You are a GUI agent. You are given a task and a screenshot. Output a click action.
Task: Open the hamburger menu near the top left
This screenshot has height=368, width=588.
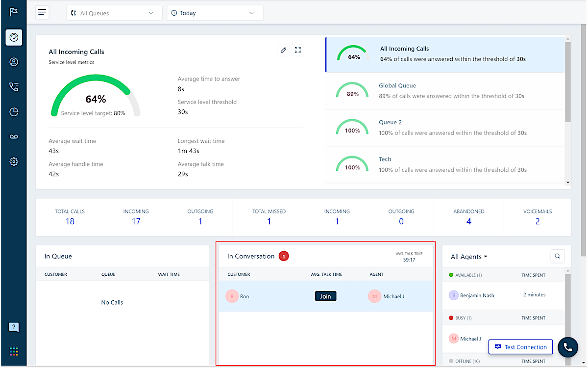[x=42, y=12]
